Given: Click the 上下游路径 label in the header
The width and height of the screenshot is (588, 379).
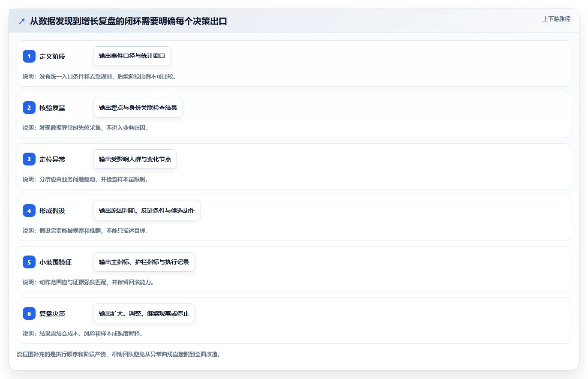Looking at the screenshot, I should (x=556, y=19).
